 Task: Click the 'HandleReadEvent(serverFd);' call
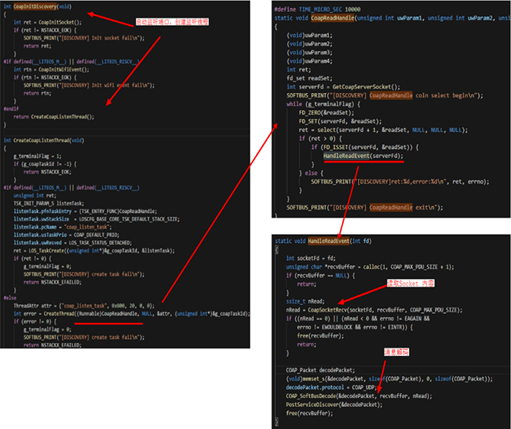coord(363,156)
